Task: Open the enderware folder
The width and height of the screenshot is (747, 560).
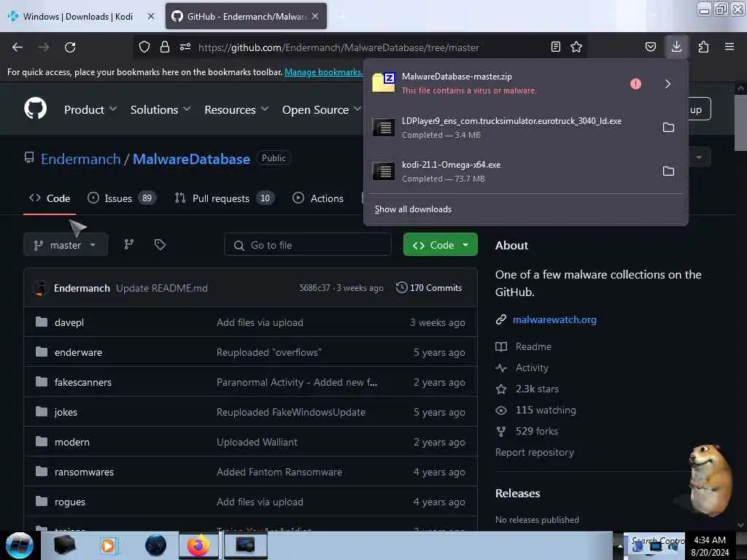Action: coord(78,352)
